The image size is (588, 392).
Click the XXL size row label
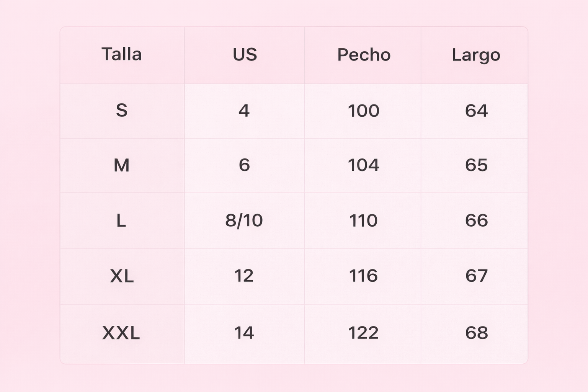point(121,333)
